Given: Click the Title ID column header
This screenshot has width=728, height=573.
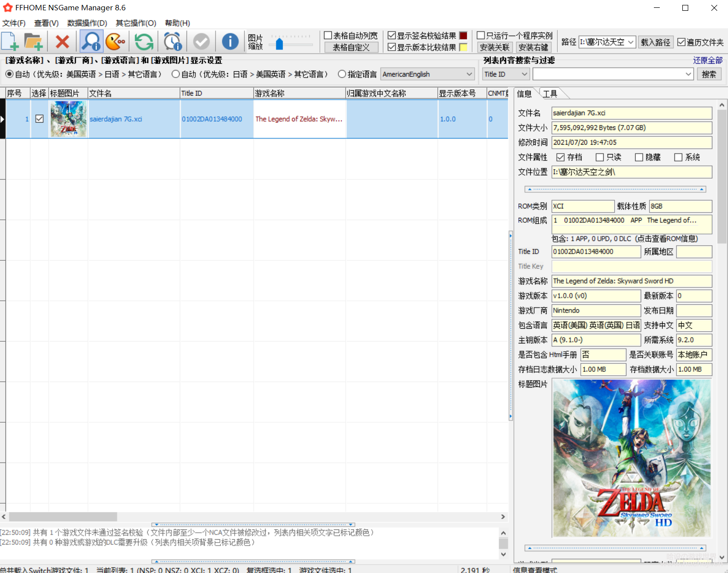Looking at the screenshot, I should 217,93.
